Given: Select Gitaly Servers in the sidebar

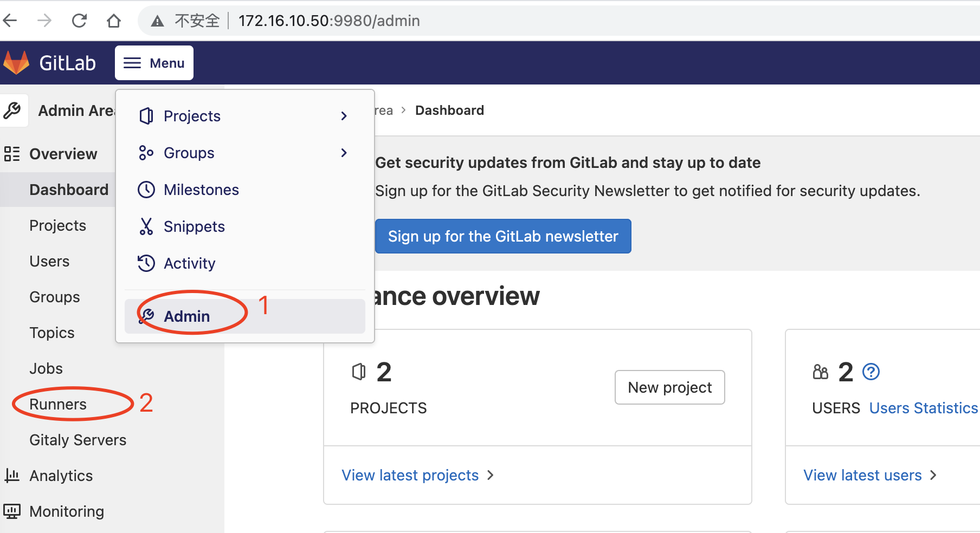Looking at the screenshot, I should click(x=78, y=440).
